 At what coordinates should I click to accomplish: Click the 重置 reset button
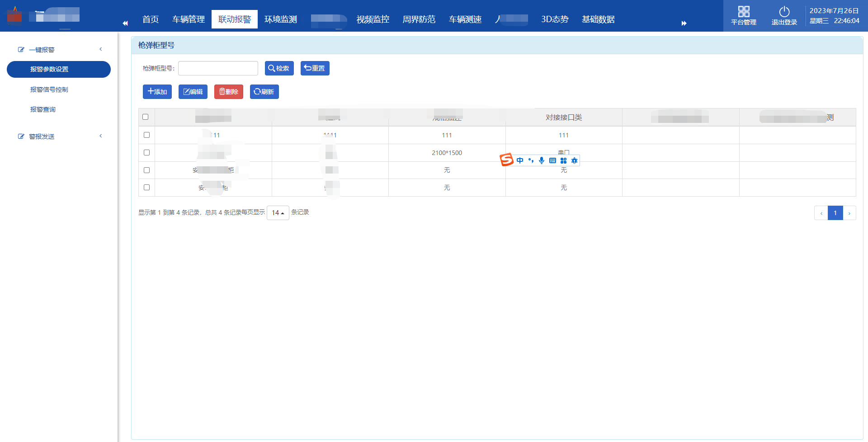point(315,68)
